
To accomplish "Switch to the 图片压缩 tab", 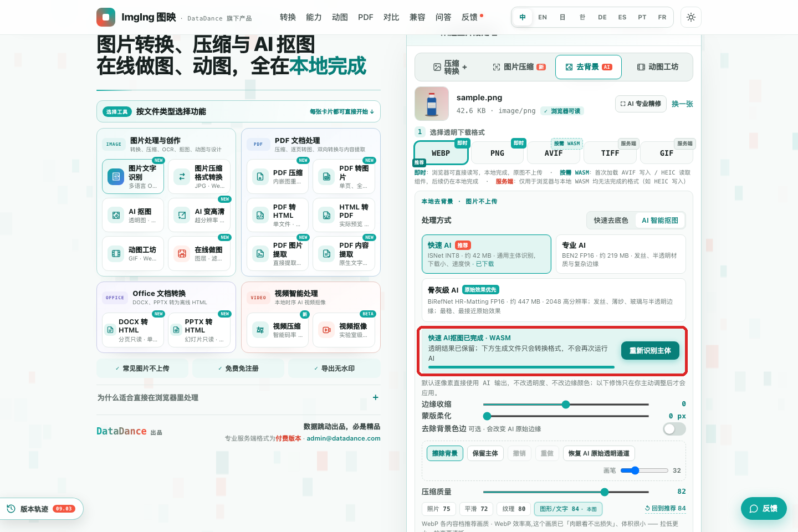I will [x=519, y=67].
